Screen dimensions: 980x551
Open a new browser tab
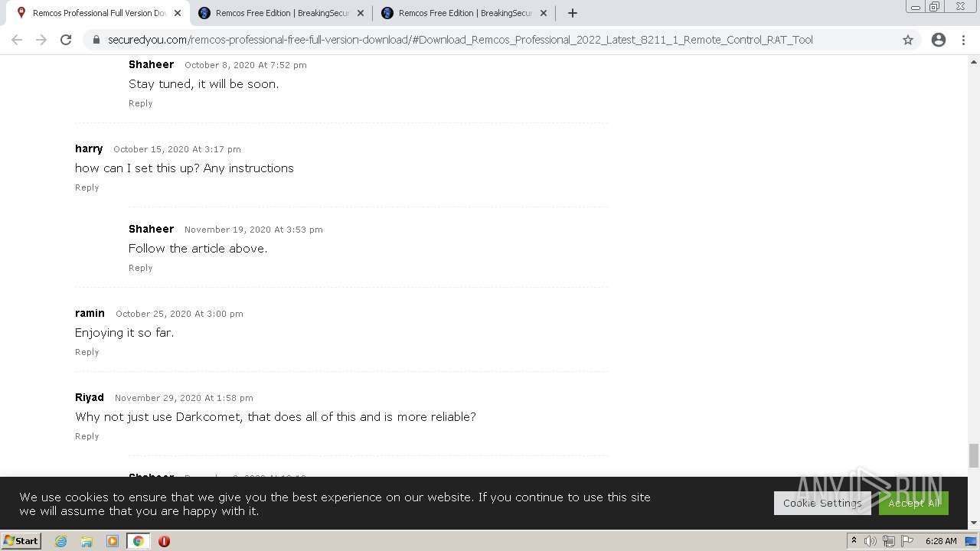coord(573,13)
